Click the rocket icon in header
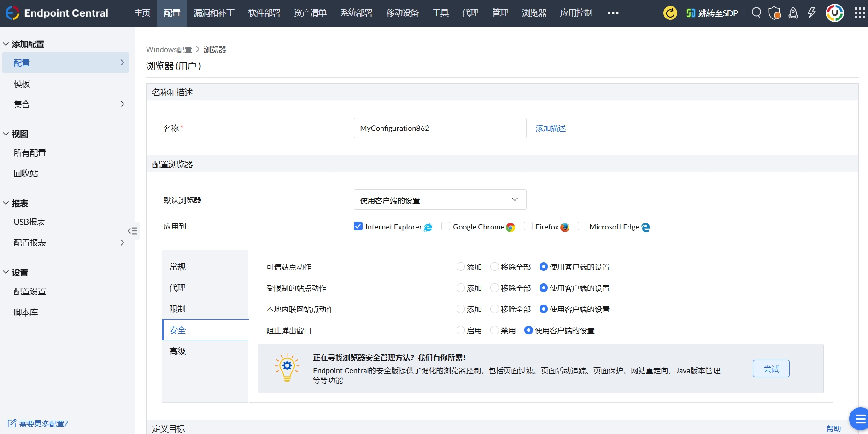Image resolution: width=868 pixels, height=434 pixels. click(x=793, y=13)
